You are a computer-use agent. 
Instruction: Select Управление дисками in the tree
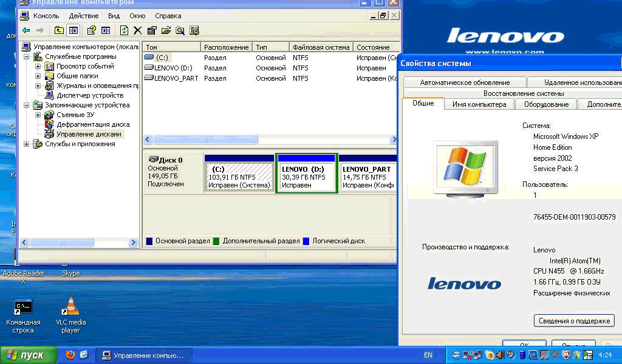tap(89, 134)
